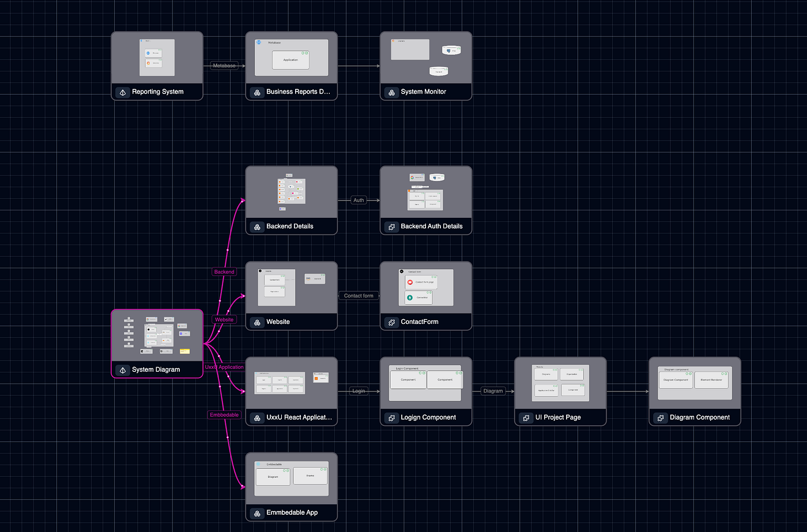Click the Emmbedable App title text

292,512
